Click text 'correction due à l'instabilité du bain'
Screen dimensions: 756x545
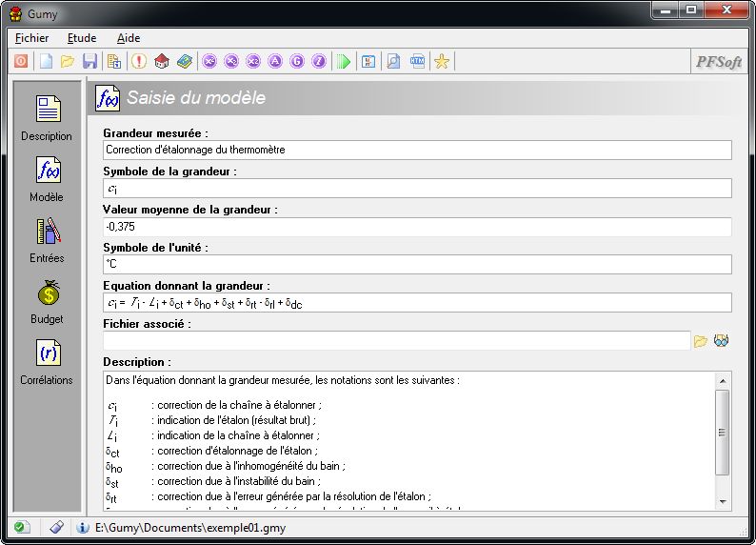point(236,481)
